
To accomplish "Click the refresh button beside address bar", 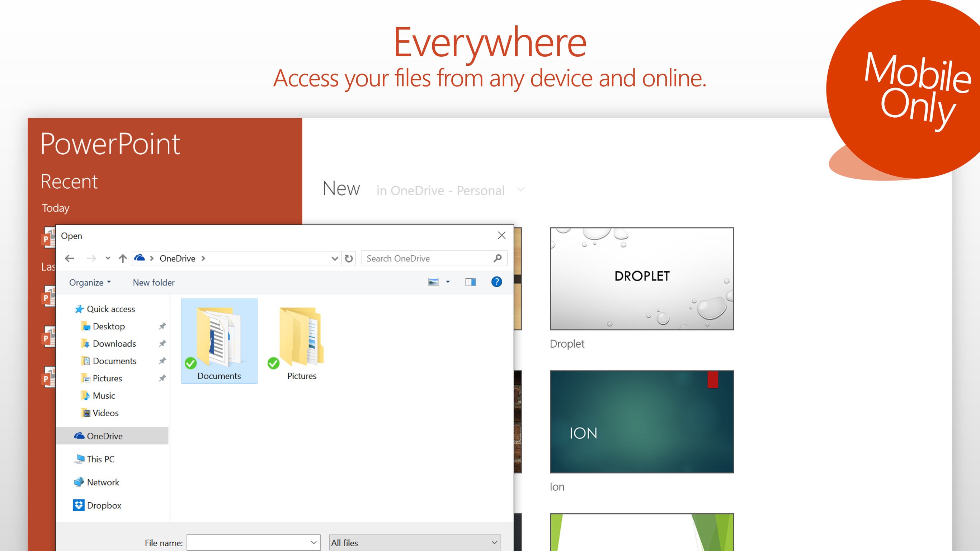I will click(x=349, y=259).
